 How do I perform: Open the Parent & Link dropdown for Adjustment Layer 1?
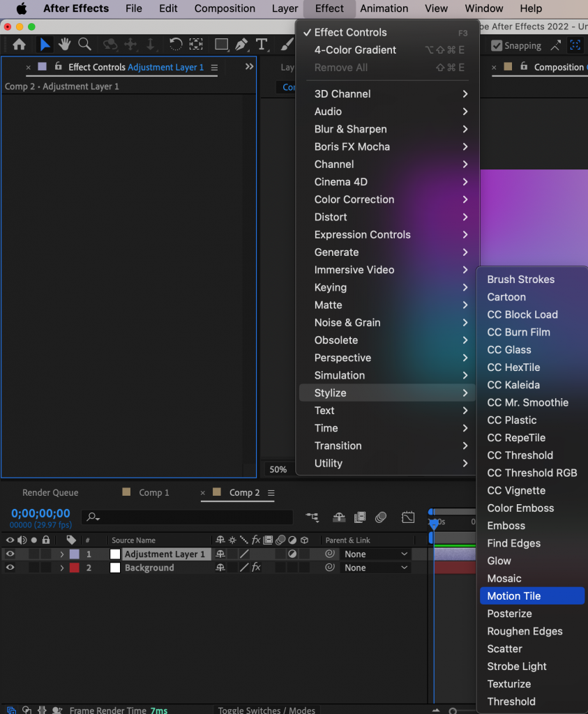(x=375, y=554)
